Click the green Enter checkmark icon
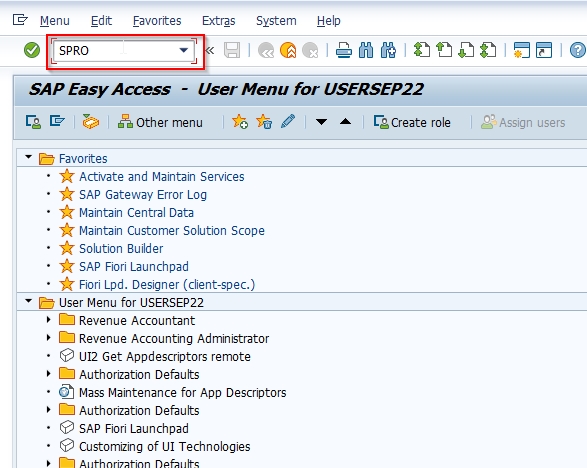This screenshot has width=587, height=468. [32, 50]
